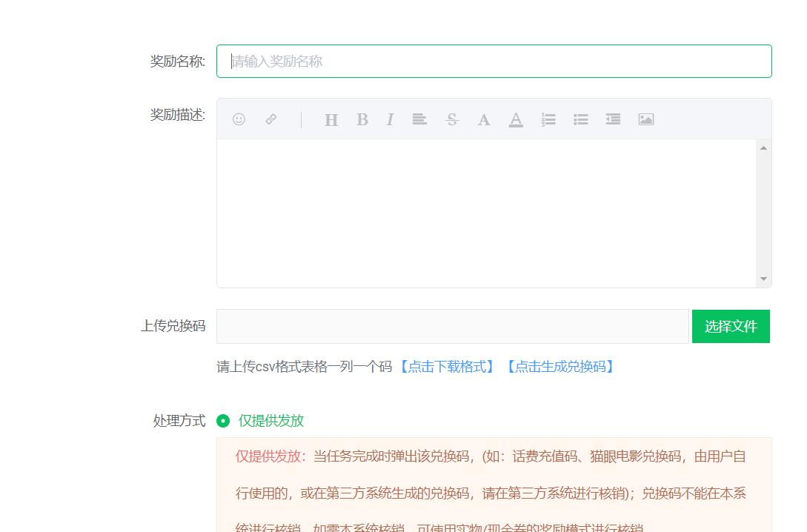This screenshot has width=807, height=532.
Task: Click the insert link icon
Action: click(271, 119)
